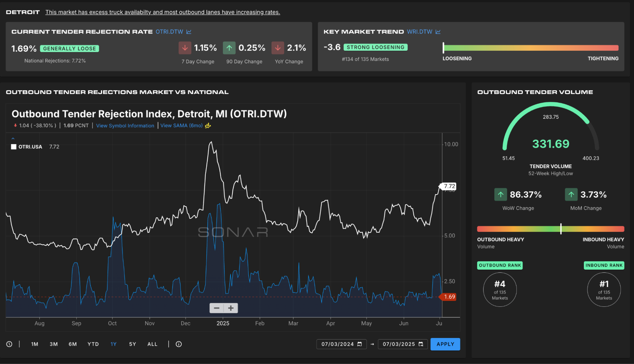Click the #1 of 135 Markets circle
The width and height of the screenshot is (634, 364).
[x=604, y=290]
